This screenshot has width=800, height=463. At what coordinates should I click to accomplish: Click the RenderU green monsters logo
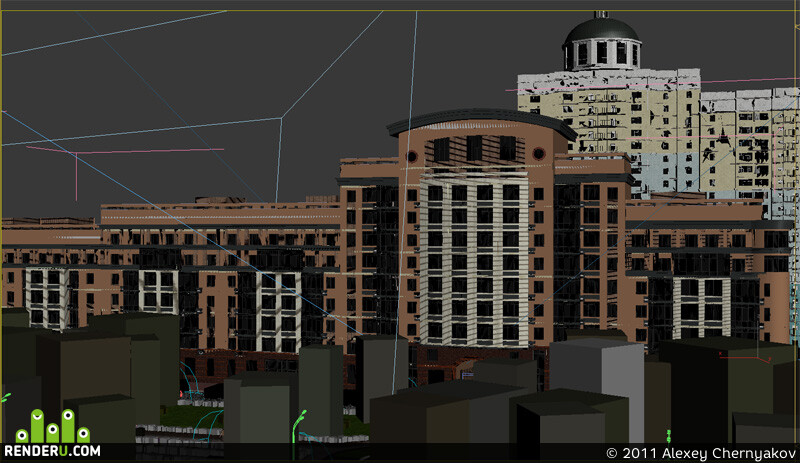click(x=53, y=426)
